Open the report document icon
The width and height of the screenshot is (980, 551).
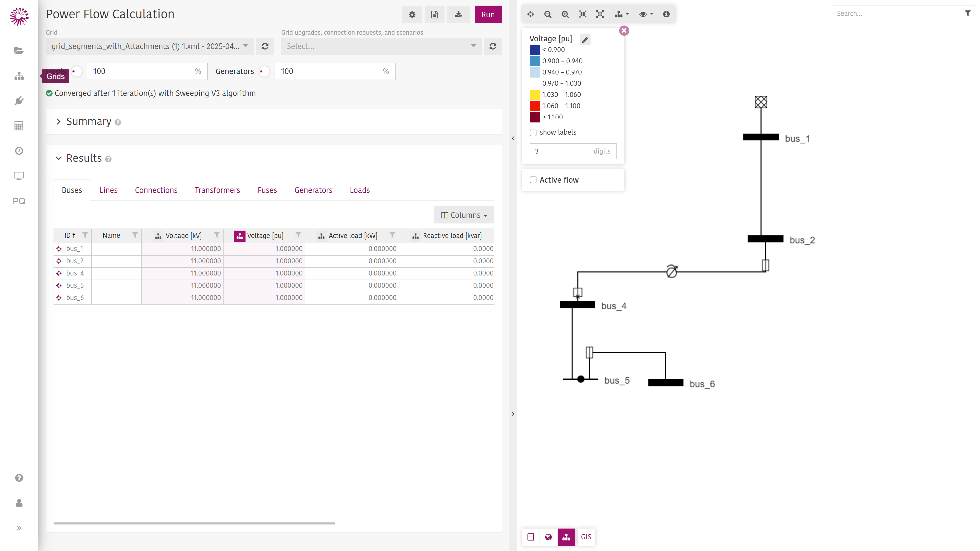pyautogui.click(x=434, y=15)
